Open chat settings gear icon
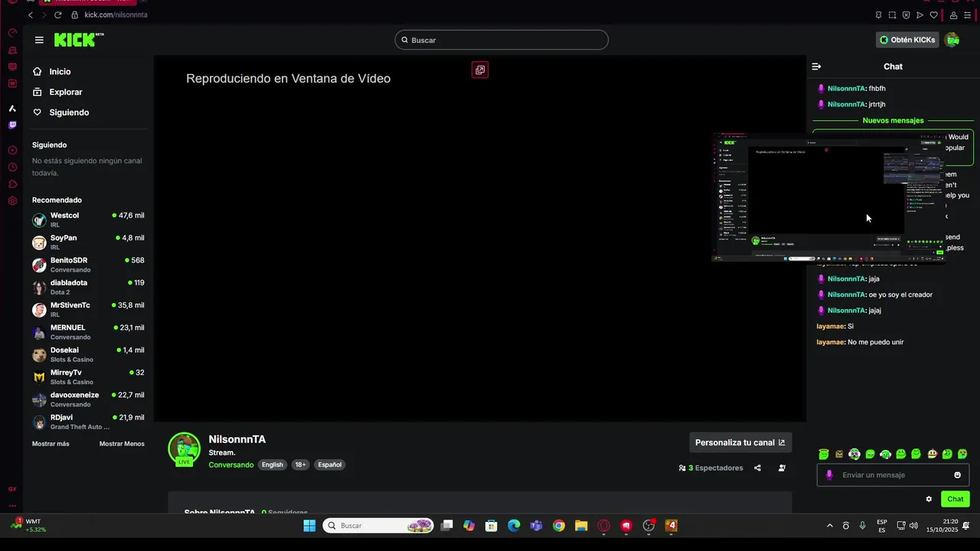 pyautogui.click(x=929, y=499)
